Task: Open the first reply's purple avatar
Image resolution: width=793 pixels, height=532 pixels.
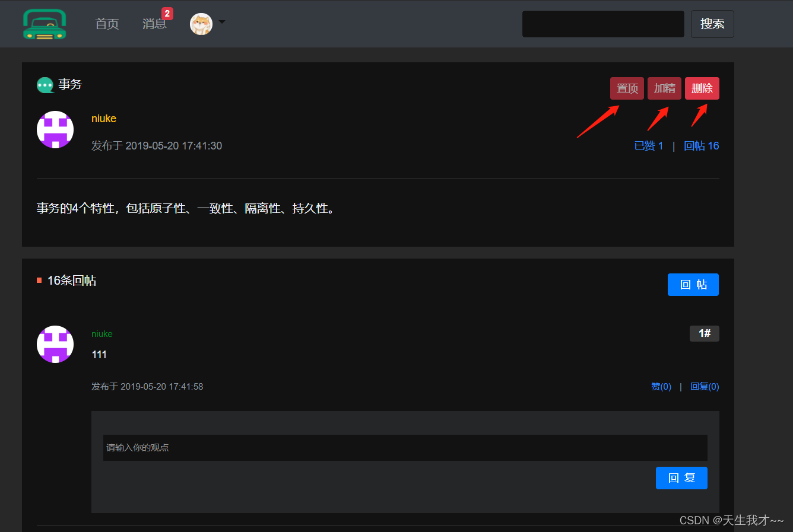Action: pyautogui.click(x=55, y=344)
